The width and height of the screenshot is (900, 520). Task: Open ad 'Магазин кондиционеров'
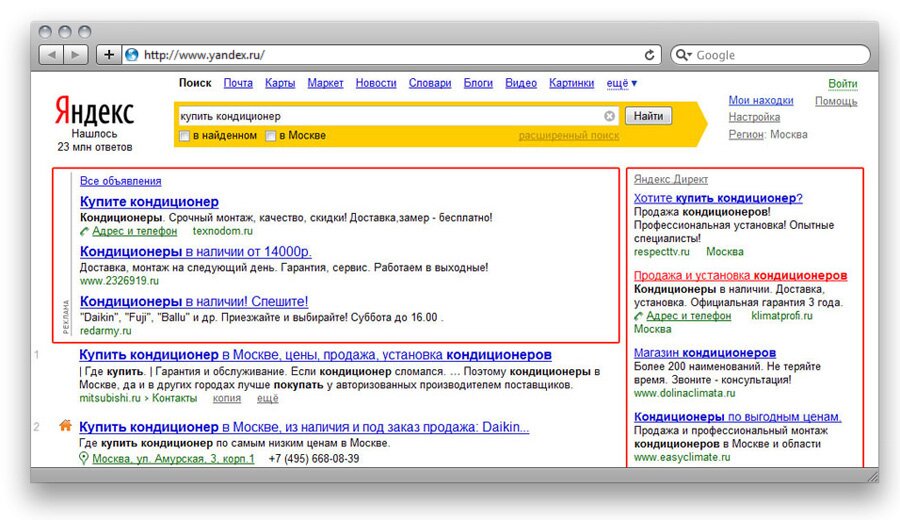(705, 353)
